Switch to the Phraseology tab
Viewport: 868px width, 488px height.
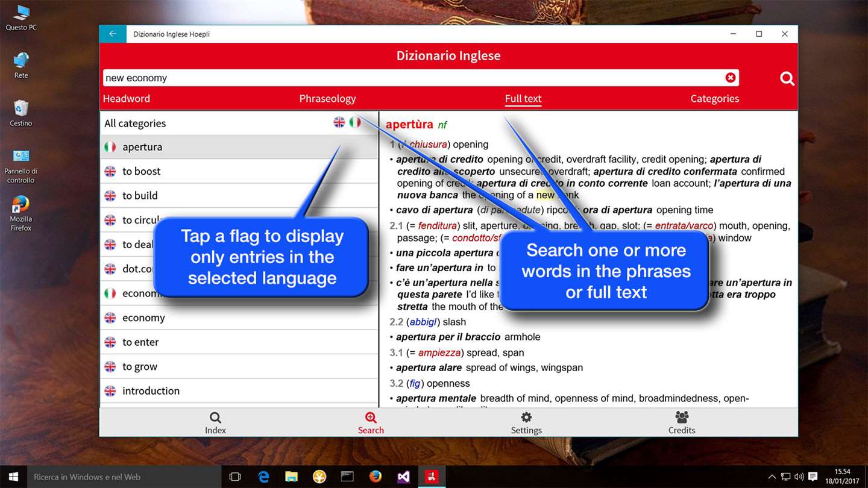click(327, 99)
